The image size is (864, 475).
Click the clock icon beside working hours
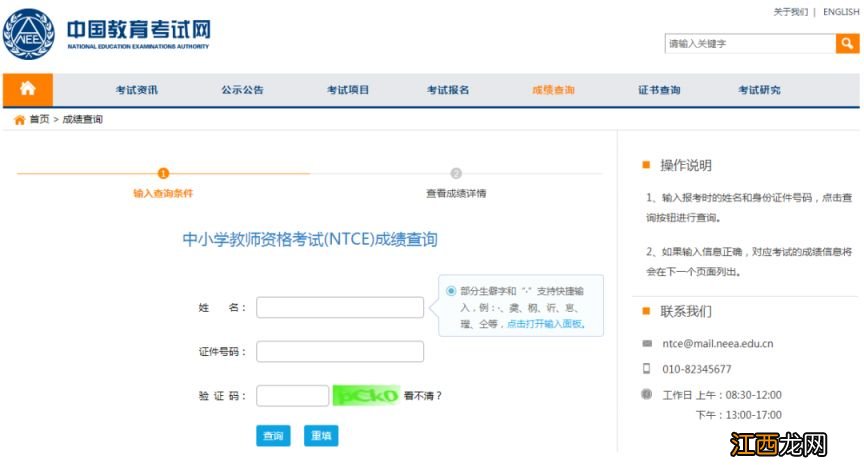pyautogui.click(x=647, y=394)
